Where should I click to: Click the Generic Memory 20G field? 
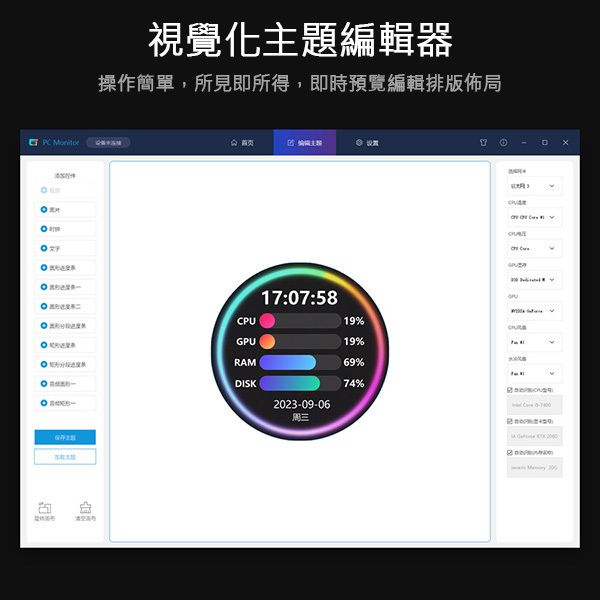tap(535, 468)
